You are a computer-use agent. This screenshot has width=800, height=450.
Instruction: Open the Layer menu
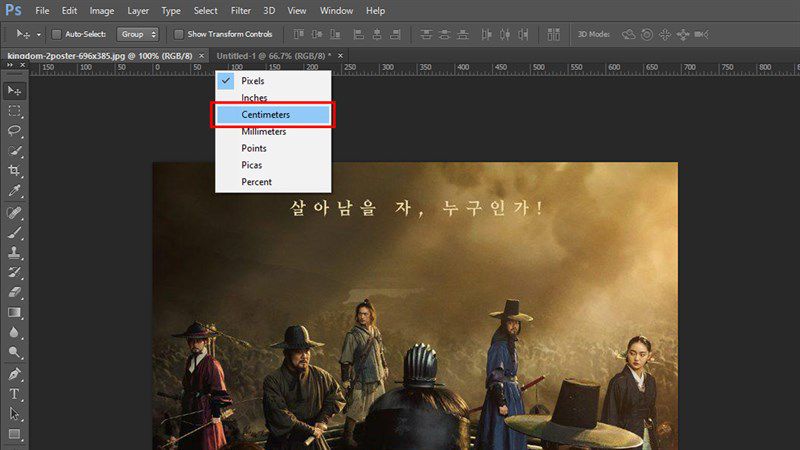[x=138, y=10]
